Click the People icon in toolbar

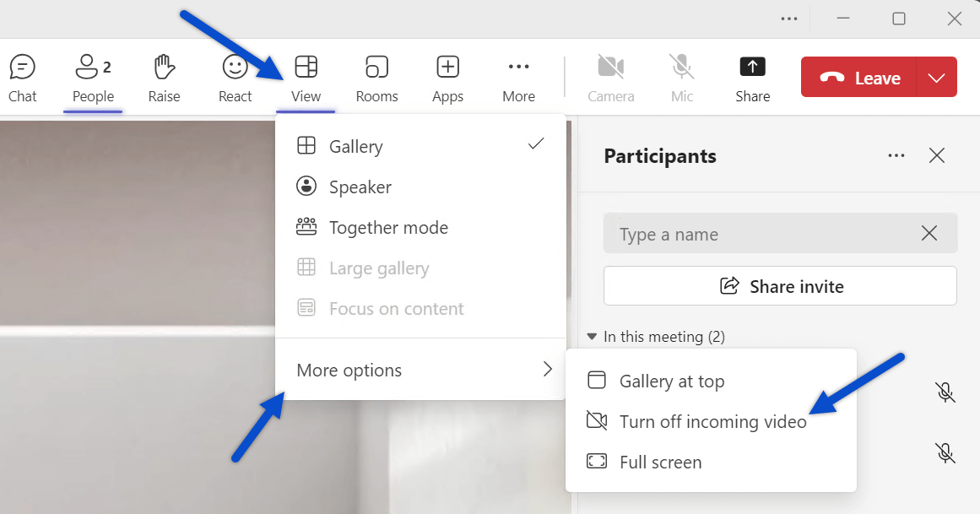pyautogui.click(x=93, y=78)
